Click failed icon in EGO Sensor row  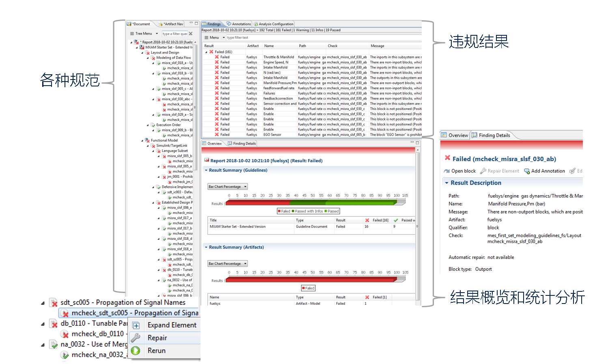pyautogui.click(x=217, y=135)
